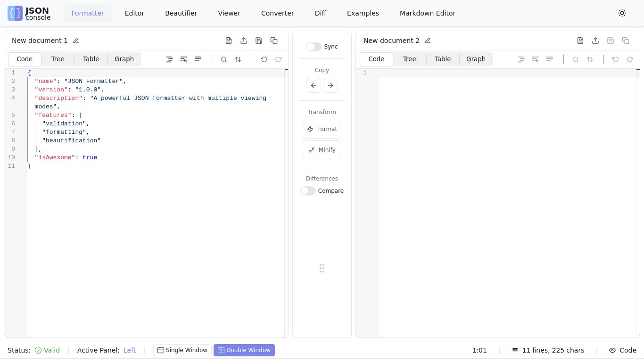The height and width of the screenshot is (362, 644).
Task: Switch left panel to Tree view tab
Action: coord(58,59)
